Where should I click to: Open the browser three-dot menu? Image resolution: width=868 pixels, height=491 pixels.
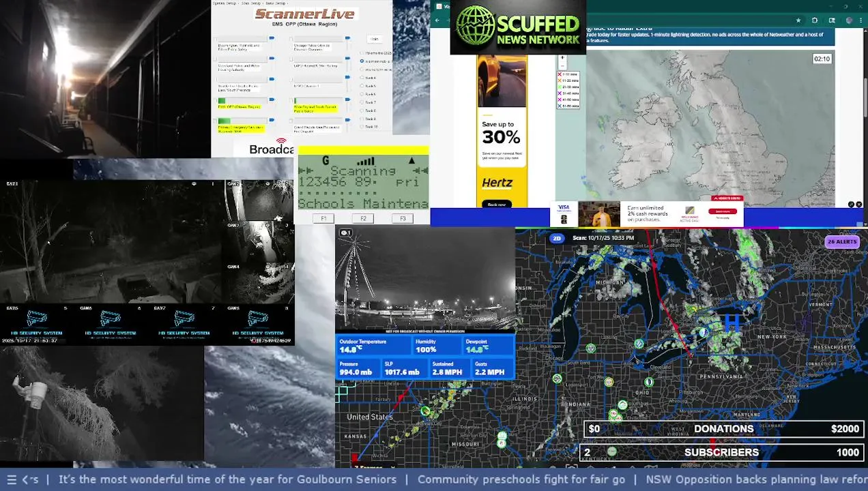pos(860,20)
